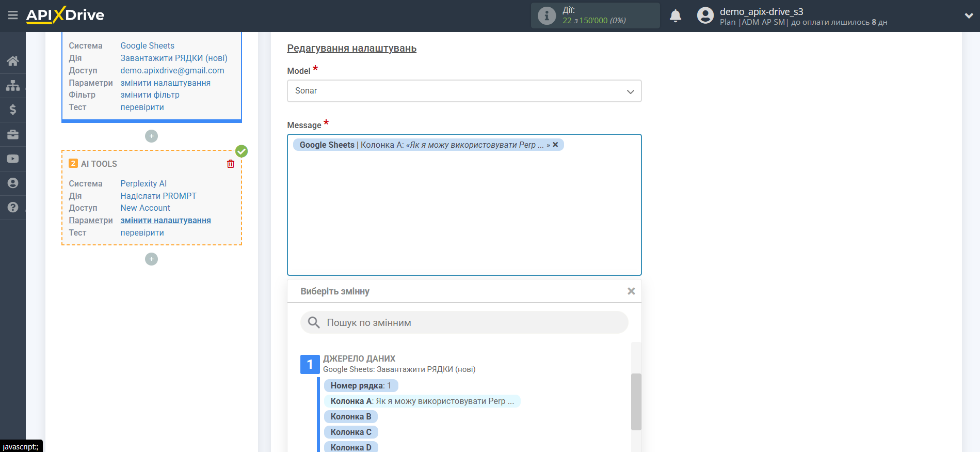Open the connections sitemap icon in the sidebar
The image size is (980, 452).
click(13, 85)
